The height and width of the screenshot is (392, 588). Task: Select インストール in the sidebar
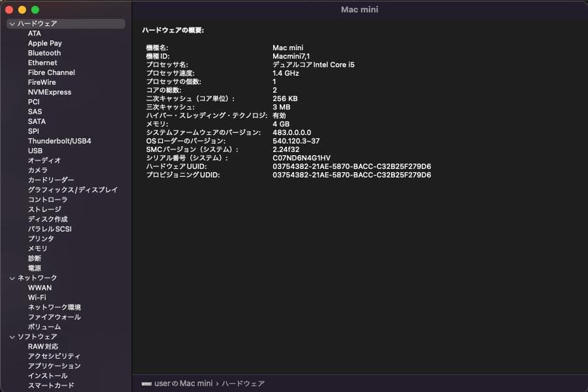[48, 376]
